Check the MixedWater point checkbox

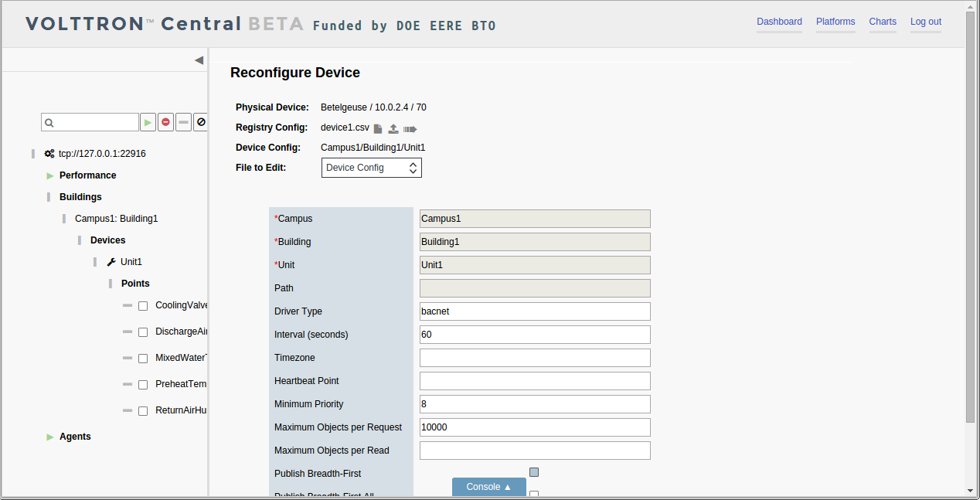(x=143, y=359)
